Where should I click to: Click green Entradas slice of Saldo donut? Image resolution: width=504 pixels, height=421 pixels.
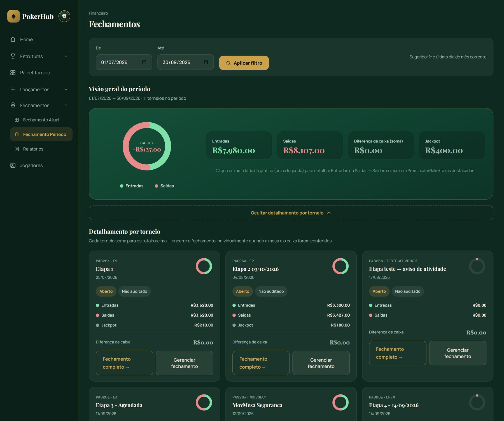click(168, 146)
